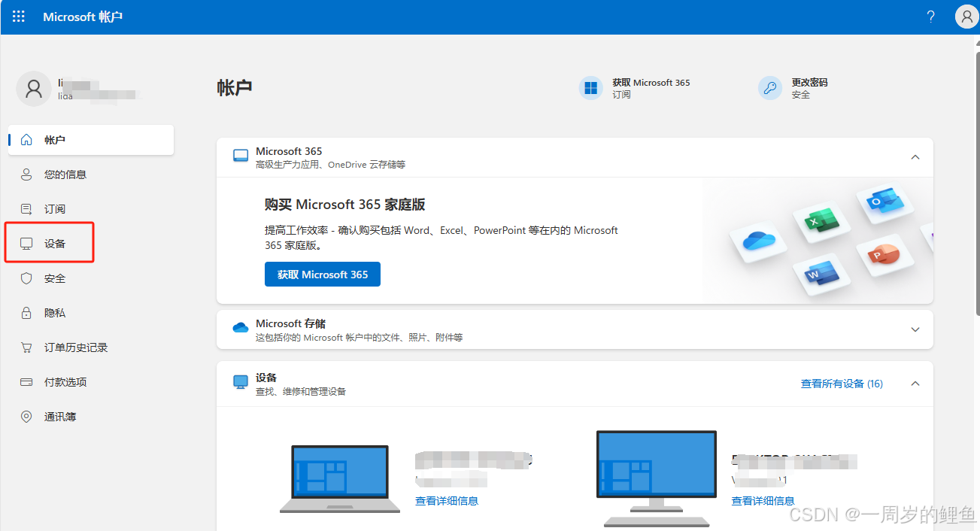Screen dimensions: 980x531
Task: Click the subscription icon beside 订阅
Action: (26, 209)
